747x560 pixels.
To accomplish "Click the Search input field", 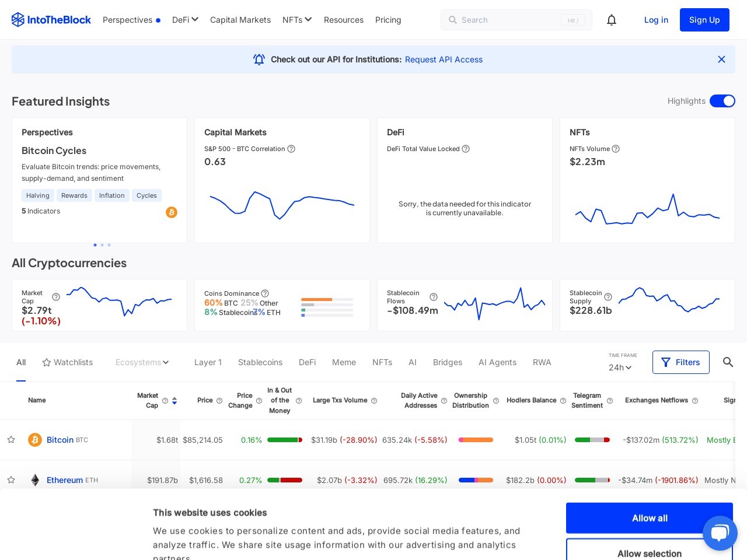I will (x=508, y=20).
